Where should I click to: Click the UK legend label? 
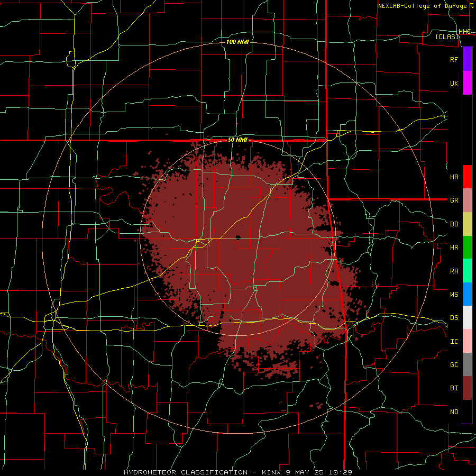[454, 83]
